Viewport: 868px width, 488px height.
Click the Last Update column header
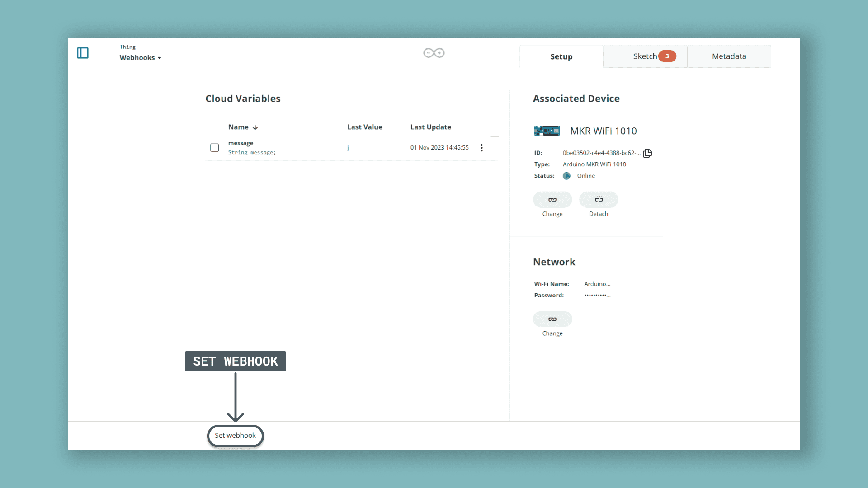tap(430, 127)
